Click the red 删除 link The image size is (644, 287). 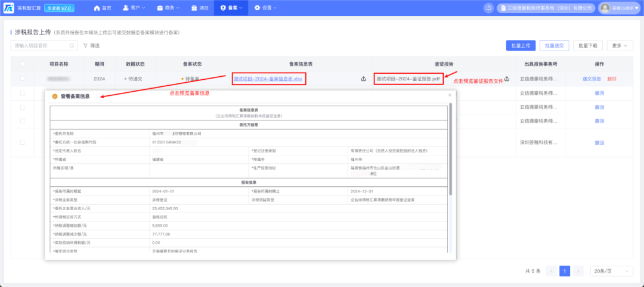[x=612, y=79]
